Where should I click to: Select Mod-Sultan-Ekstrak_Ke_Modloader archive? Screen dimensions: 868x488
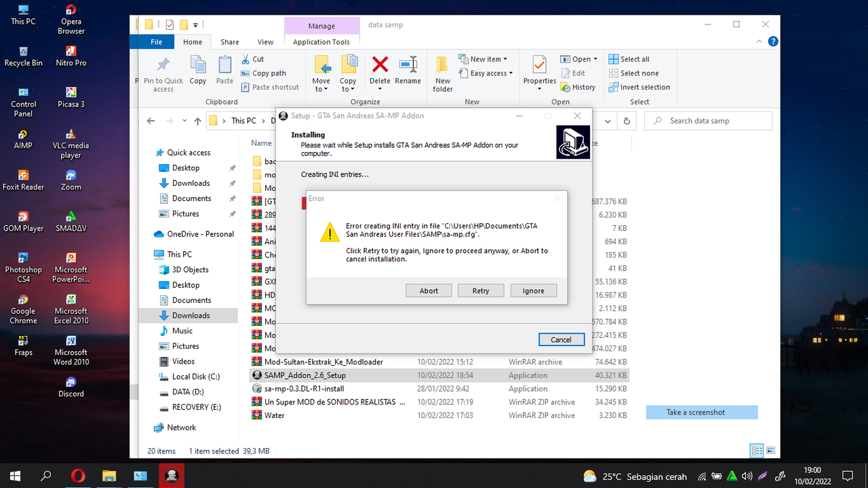coord(439,362)
